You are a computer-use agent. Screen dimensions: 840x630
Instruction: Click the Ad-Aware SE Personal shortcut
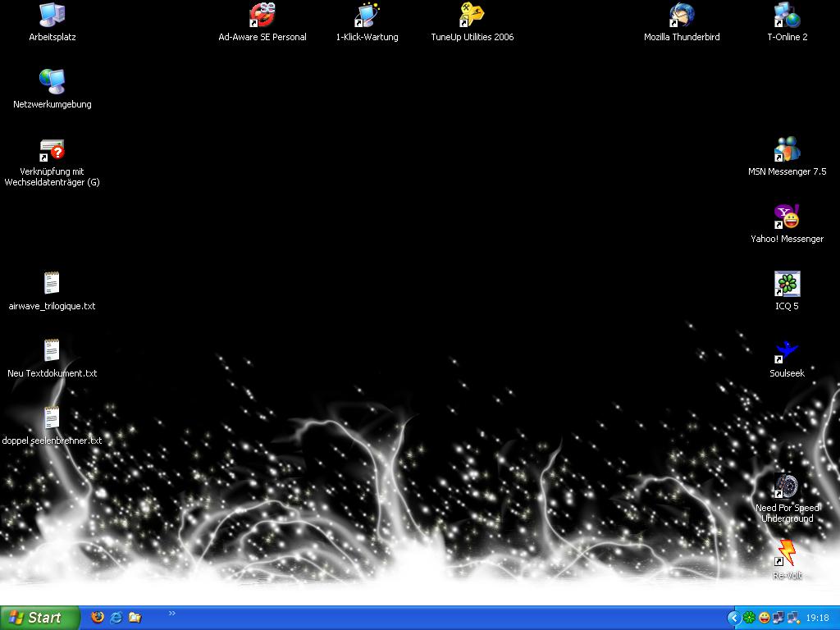(x=262, y=15)
